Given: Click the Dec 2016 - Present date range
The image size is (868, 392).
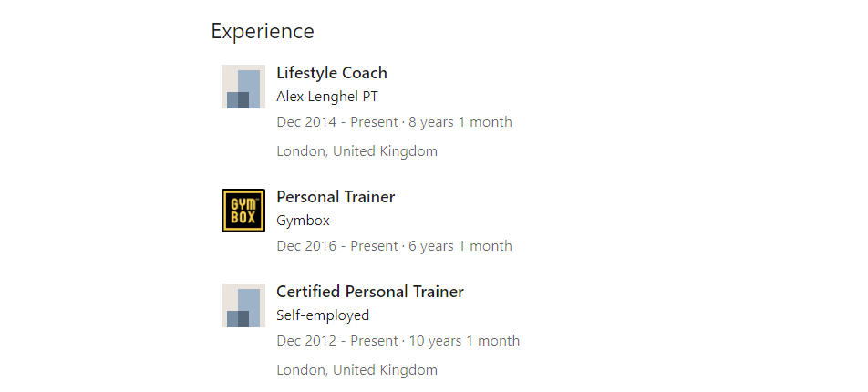Looking at the screenshot, I should (337, 246).
